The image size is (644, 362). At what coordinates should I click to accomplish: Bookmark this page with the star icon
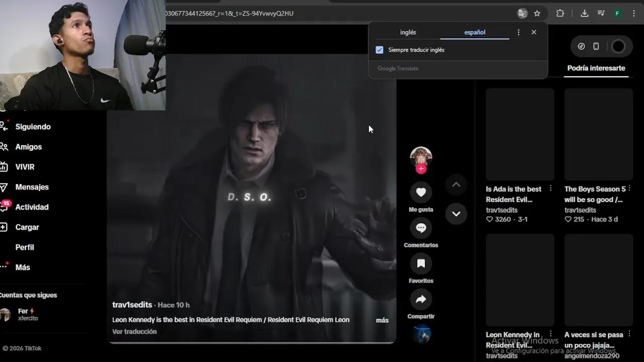(x=537, y=14)
